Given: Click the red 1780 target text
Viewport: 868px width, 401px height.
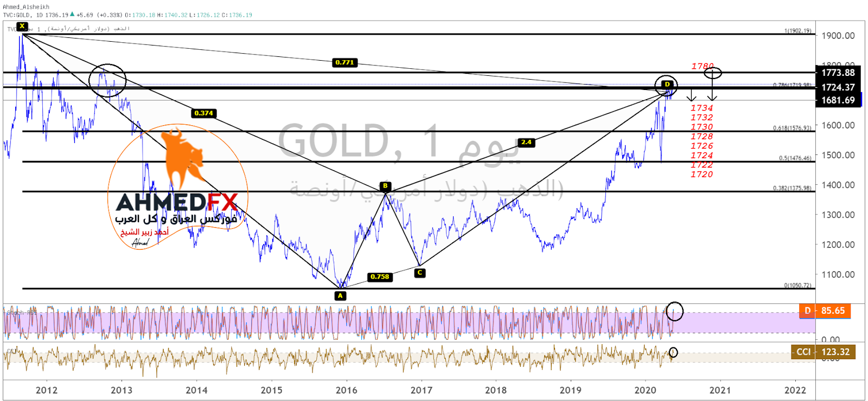Looking at the screenshot, I should click(x=703, y=67).
